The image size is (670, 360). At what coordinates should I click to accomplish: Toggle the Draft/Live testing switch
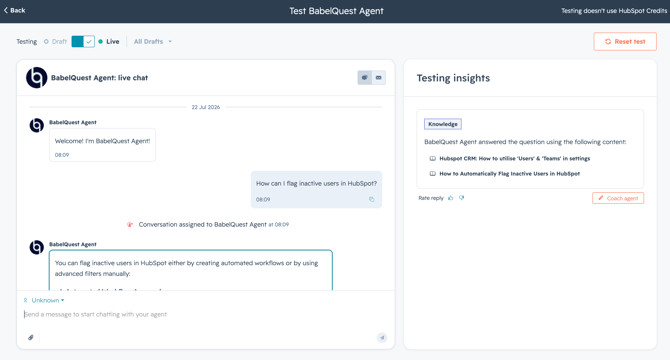(83, 41)
